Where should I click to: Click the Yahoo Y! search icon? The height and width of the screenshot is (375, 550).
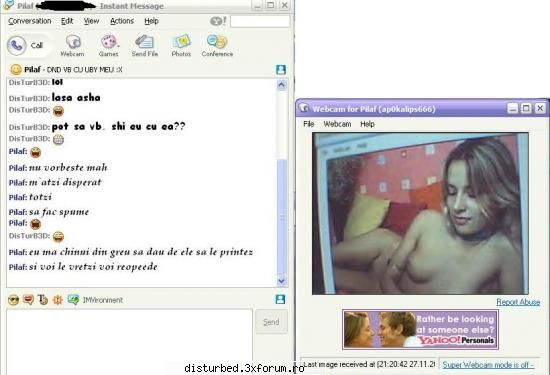pos(218,21)
